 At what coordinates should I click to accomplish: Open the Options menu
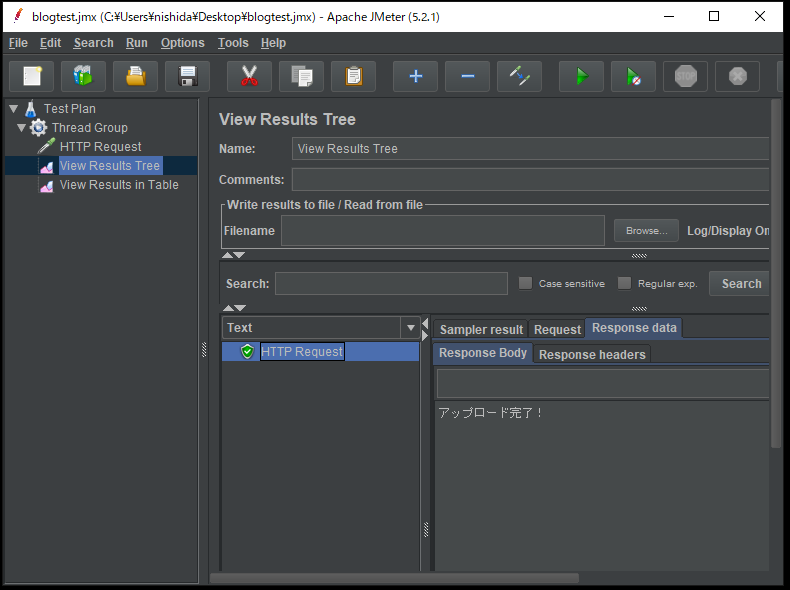point(182,43)
